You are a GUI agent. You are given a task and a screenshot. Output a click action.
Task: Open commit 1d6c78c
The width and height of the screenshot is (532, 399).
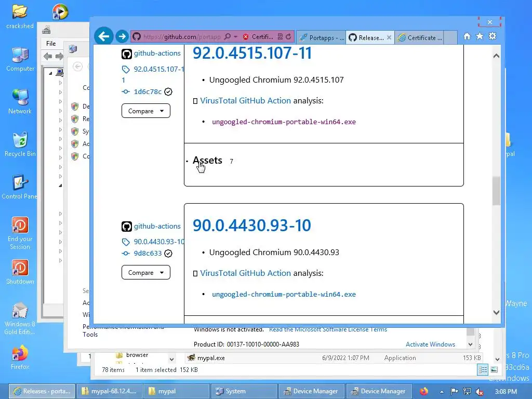[148, 91]
